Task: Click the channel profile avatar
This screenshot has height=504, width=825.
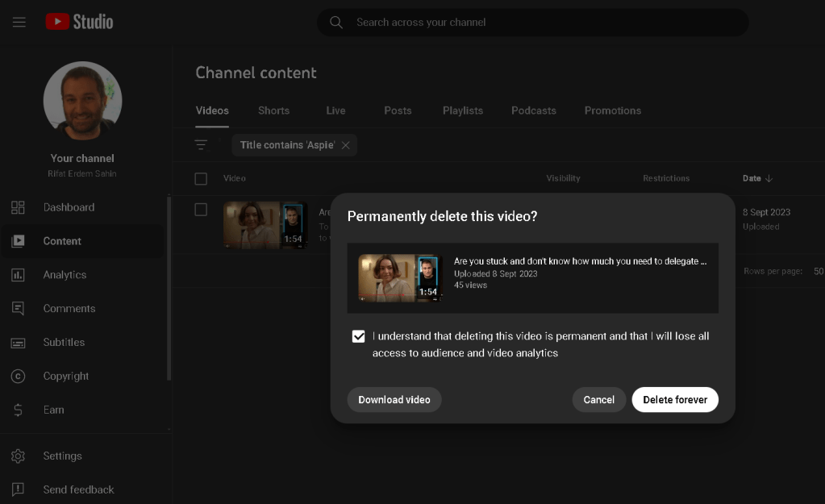Action: (x=82, y=101)
